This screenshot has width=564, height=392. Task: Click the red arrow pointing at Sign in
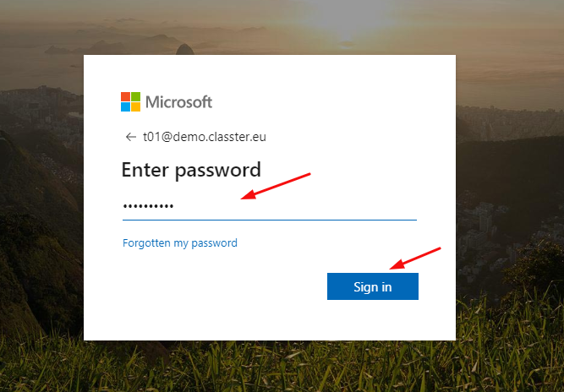[415, 259]
